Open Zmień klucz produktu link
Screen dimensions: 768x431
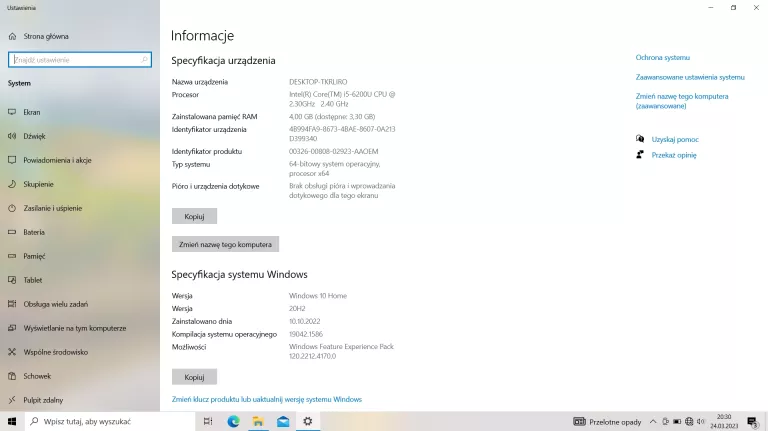(267, 399)
